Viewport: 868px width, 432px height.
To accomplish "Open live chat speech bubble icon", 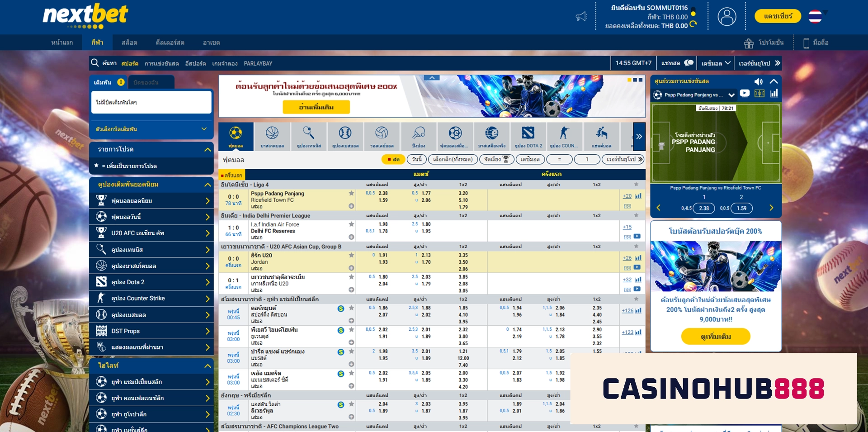I will 689,63.
